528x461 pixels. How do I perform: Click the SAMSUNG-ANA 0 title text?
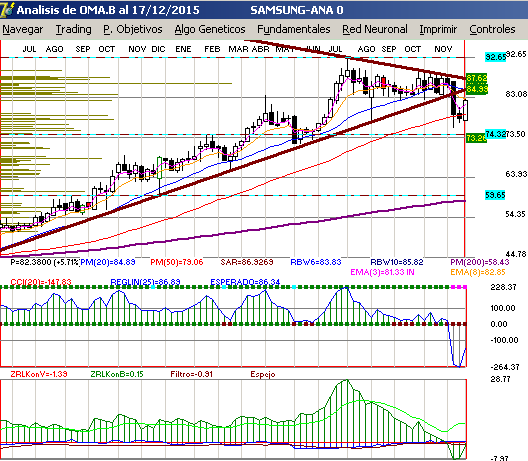pos(297,10)
